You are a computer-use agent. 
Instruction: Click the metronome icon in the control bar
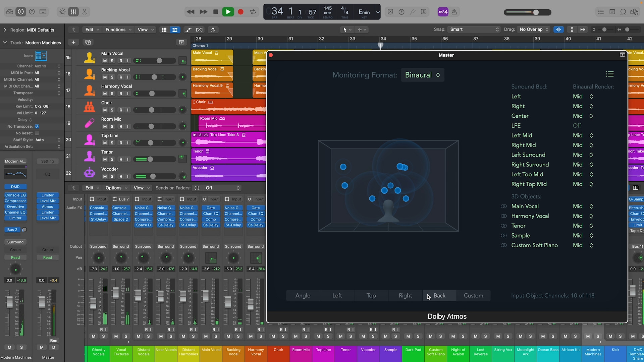(454, 12)
